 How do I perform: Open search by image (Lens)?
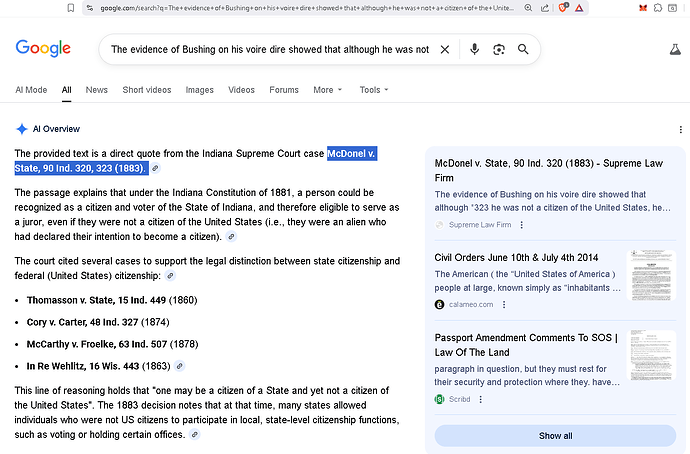click(x=498, y=49)
